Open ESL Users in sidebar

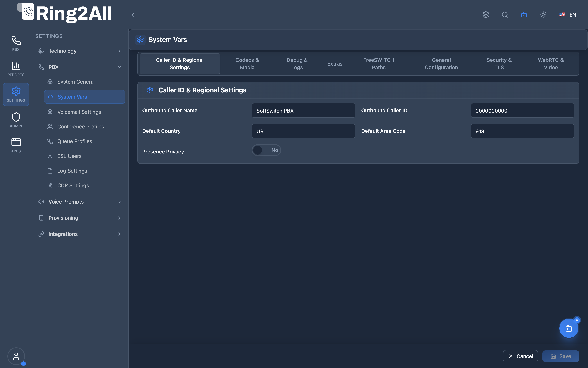pos(85,156)
